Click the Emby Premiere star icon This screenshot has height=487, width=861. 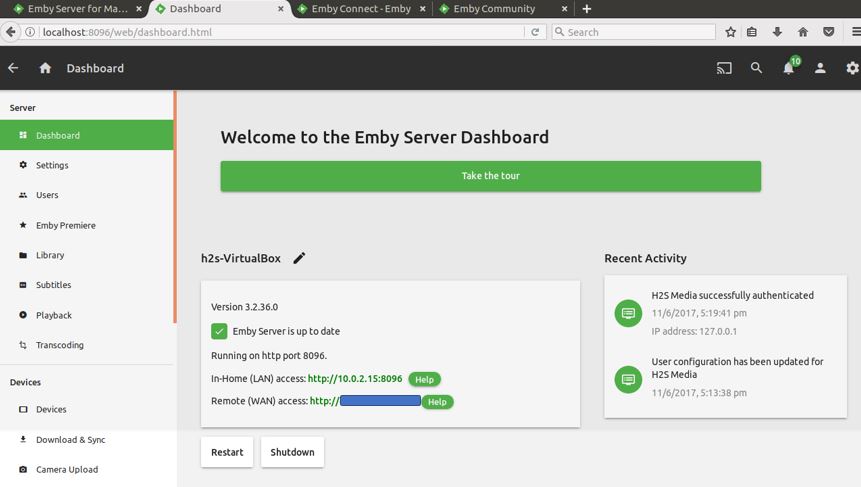[23, 225]
